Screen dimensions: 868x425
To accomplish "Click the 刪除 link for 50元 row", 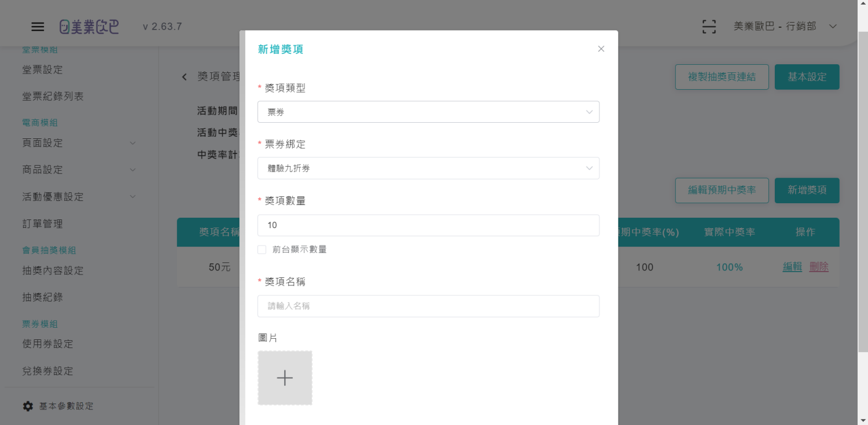I will 819,267.
